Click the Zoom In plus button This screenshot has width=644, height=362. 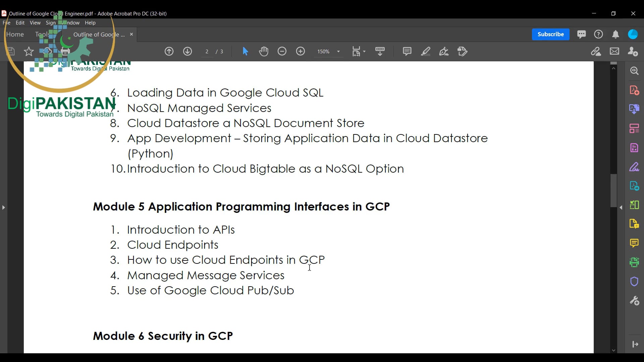[x=300, y=51]
